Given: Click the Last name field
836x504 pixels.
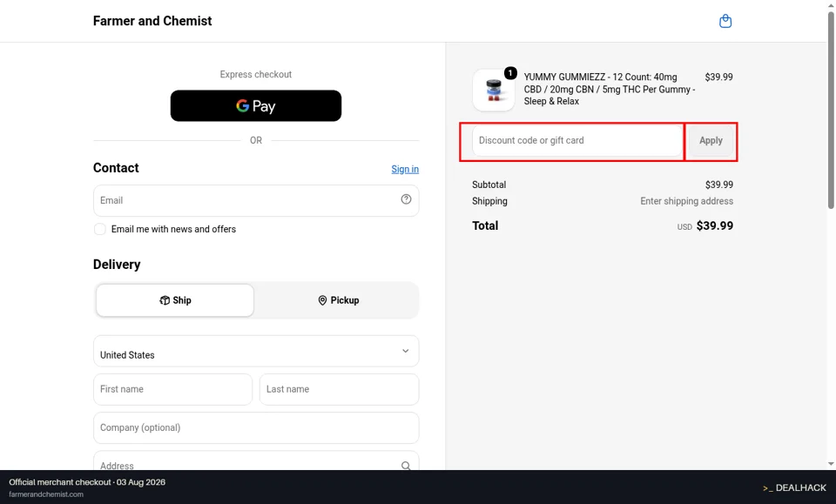Looking at the screenshot, I should (x=339, y=389).
